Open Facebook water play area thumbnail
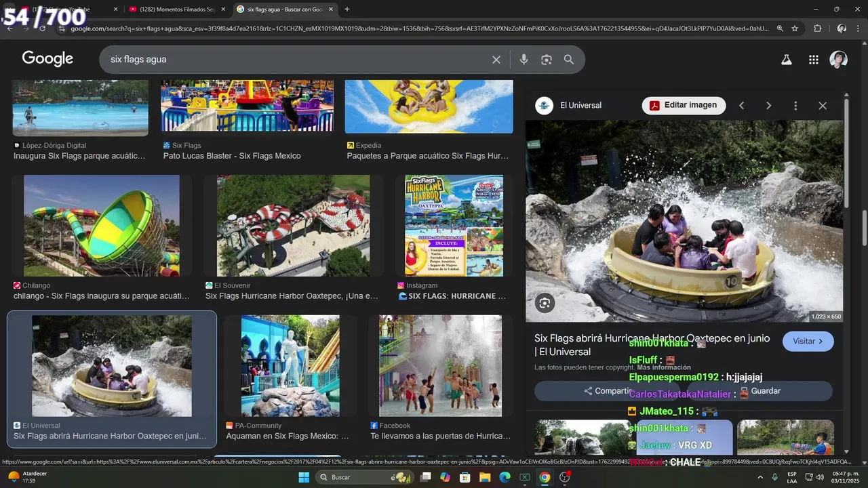 [440, 366]
